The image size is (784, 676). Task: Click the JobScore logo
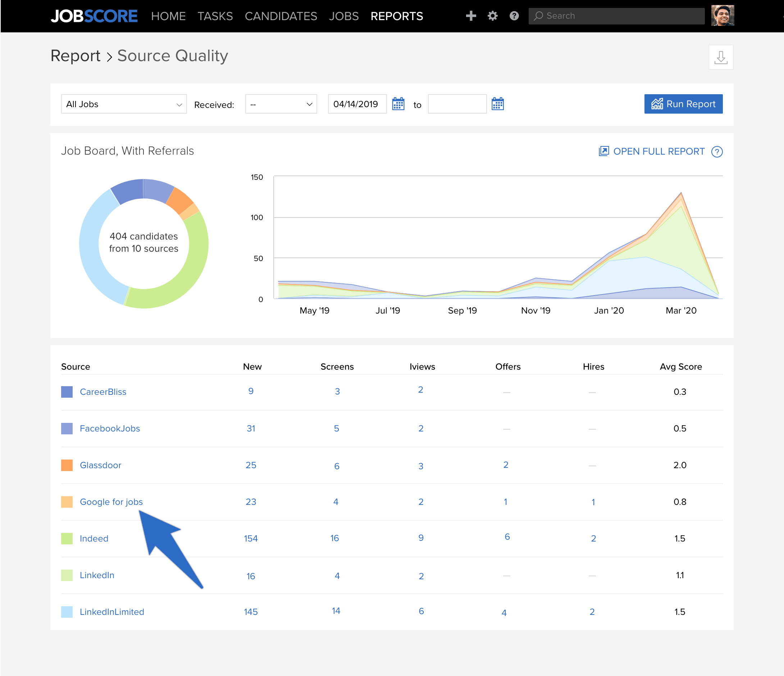click(x=94, y=16)
